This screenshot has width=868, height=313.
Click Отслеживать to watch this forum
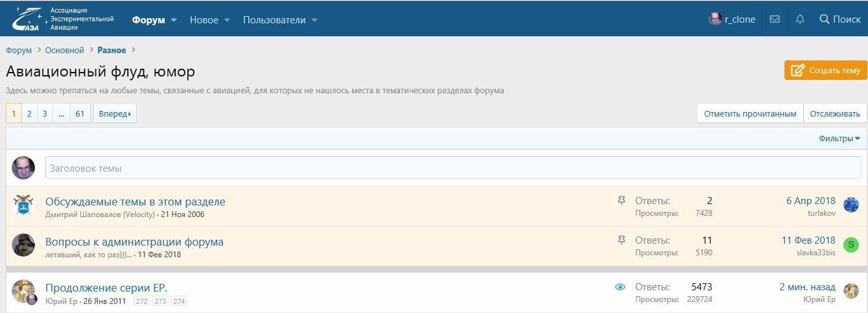coord(835,113)
